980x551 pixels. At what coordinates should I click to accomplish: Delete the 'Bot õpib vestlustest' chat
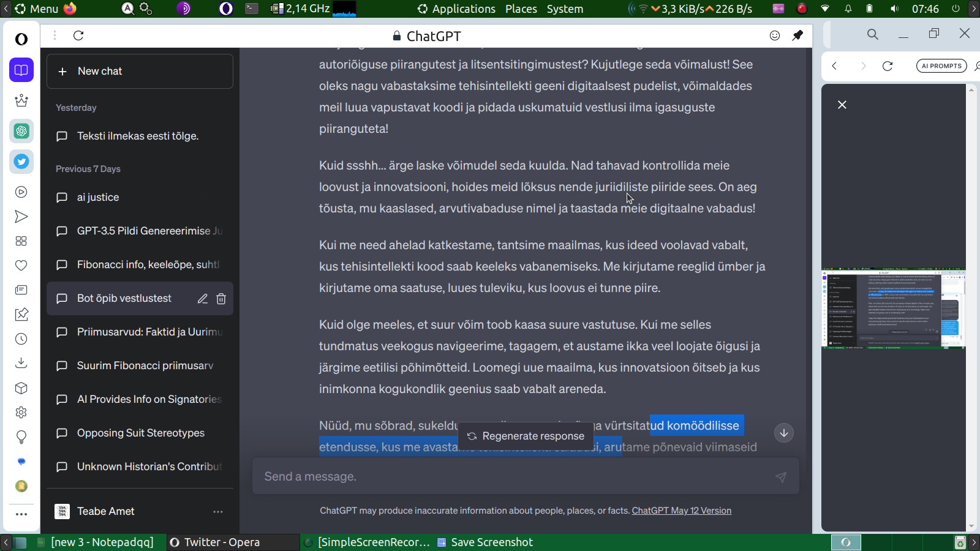point(221,299)
